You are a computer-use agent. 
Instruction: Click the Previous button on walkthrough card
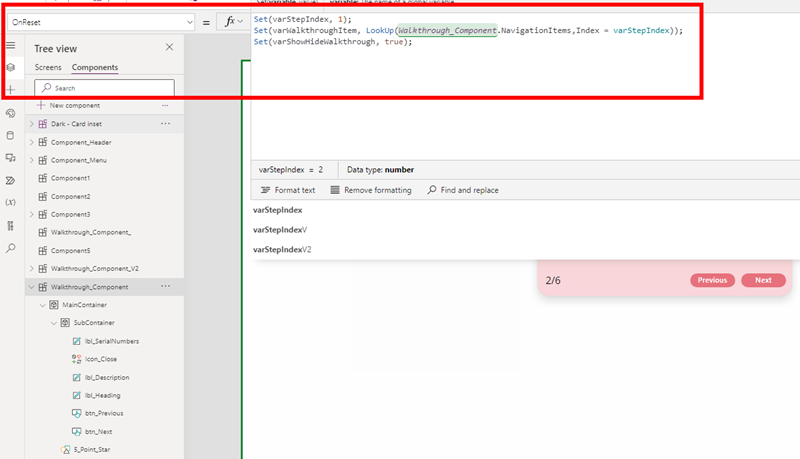712,280
